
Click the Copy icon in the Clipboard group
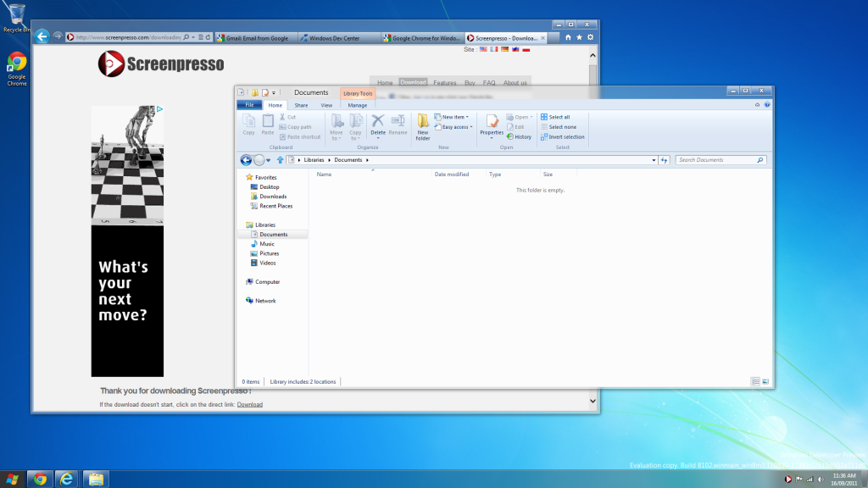click(x=248, y=122)
